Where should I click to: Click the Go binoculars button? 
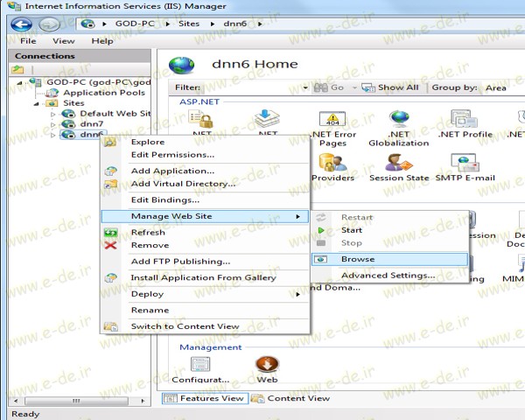[329, 87]
